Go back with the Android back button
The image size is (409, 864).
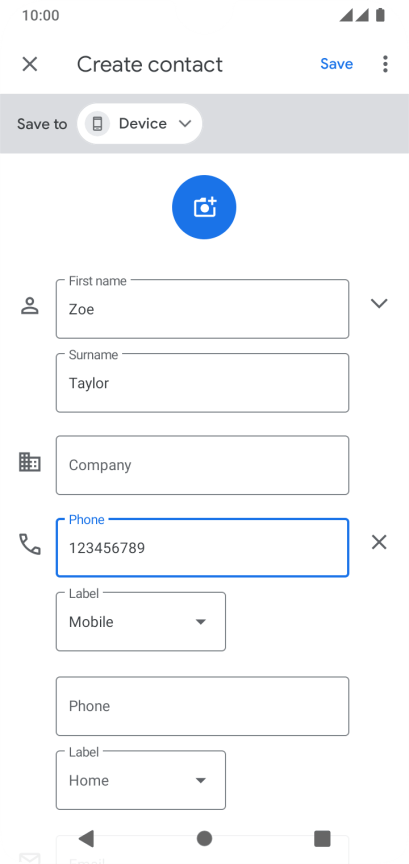86,839
